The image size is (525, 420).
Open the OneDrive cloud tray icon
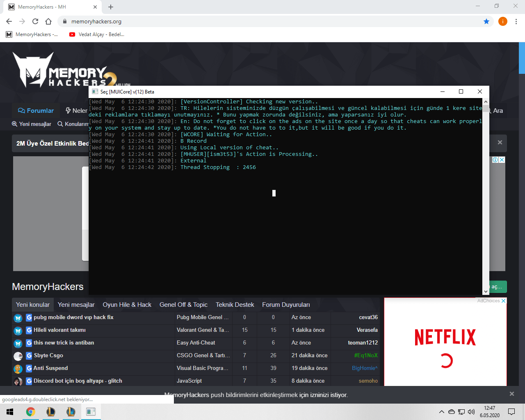(x=451, y=412)
